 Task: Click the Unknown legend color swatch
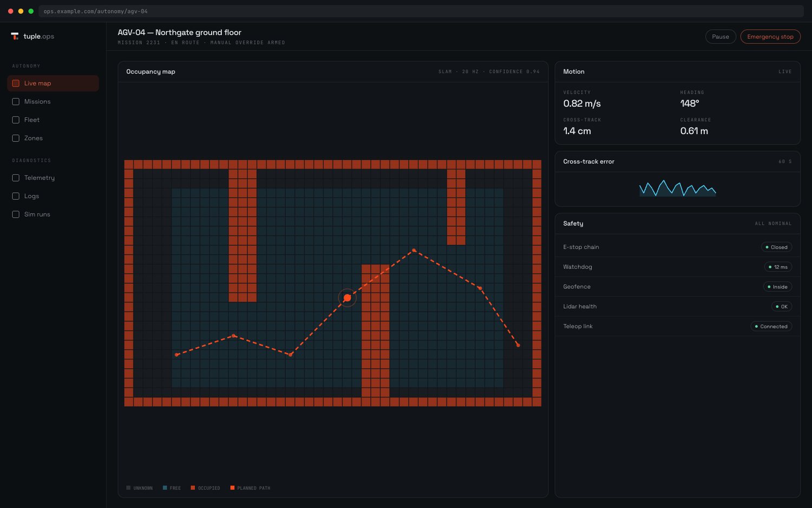pyautogui.click(x=128, y=488)
